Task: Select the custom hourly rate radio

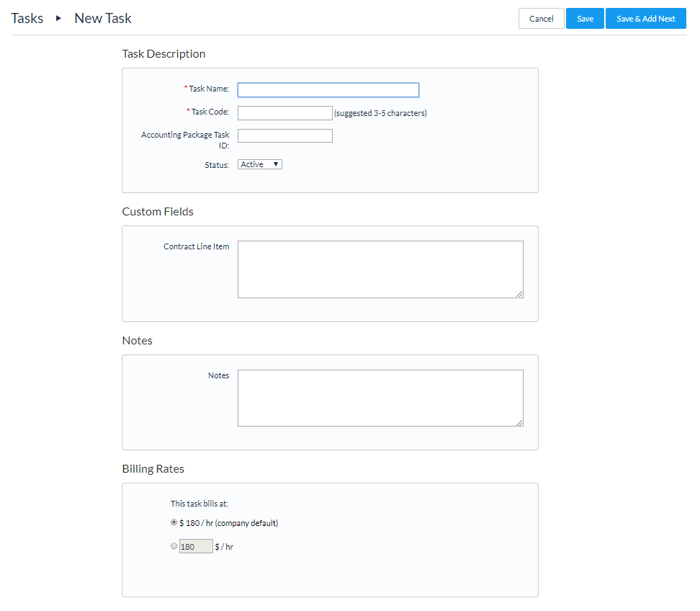Action: [174, 545]
